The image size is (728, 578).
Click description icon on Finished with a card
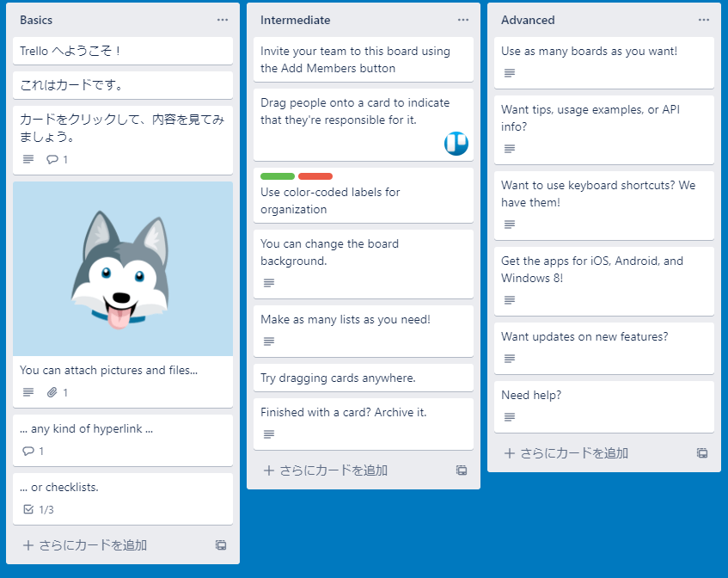pyautogui.click(x=269, y=434)
